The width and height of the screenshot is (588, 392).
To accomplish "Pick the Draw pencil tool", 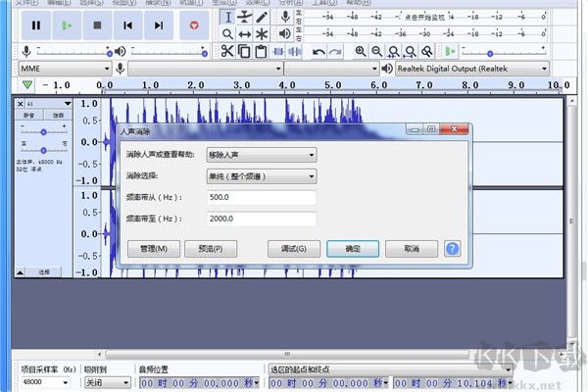I will pos(262,17).
